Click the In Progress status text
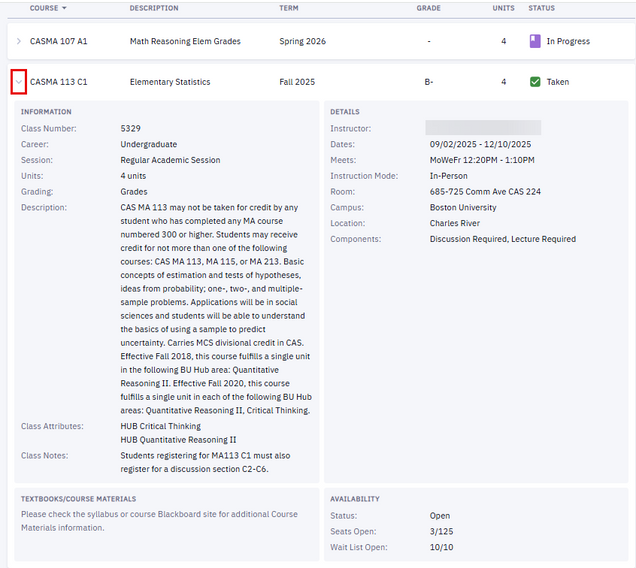 [x=568, y=41]
